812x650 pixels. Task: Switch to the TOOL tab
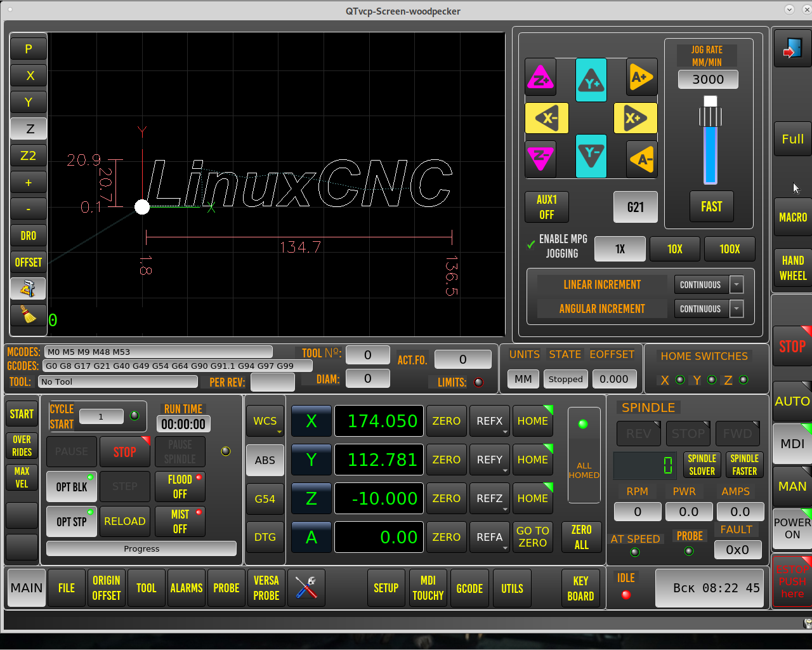tap(147, 588)
